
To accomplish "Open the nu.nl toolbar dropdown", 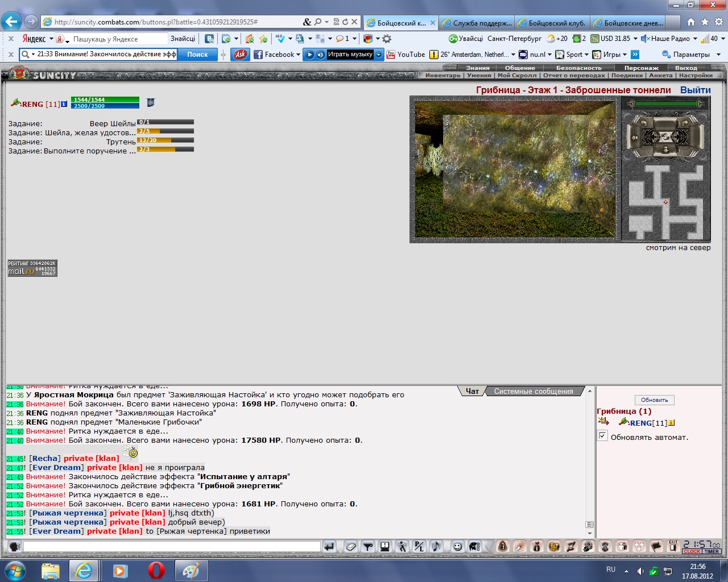I will coord(549,55).
